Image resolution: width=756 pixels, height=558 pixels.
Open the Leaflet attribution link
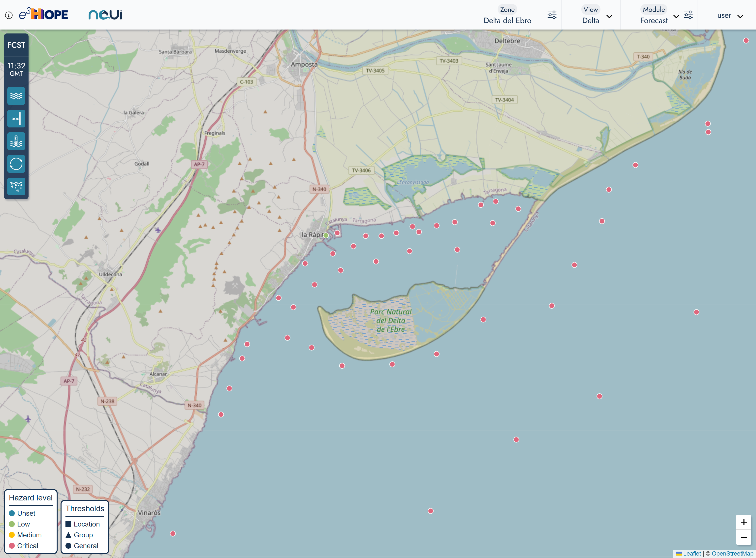tap(692, 554)
